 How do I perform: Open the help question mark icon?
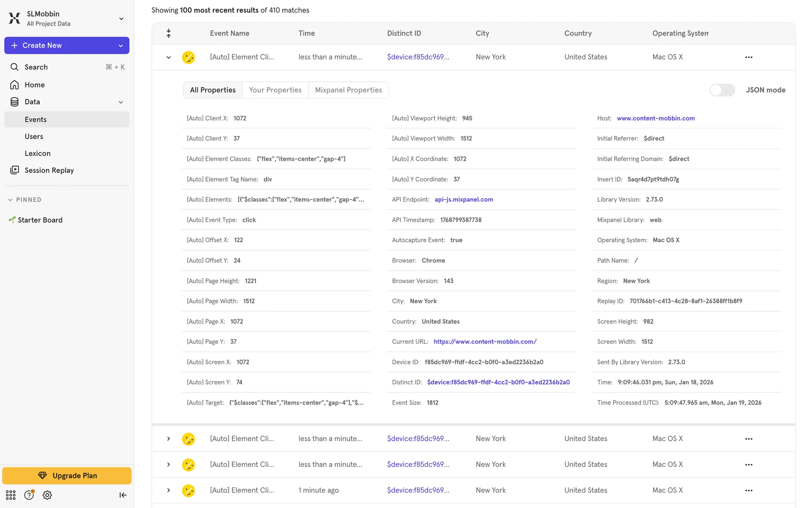coord(29,495)
